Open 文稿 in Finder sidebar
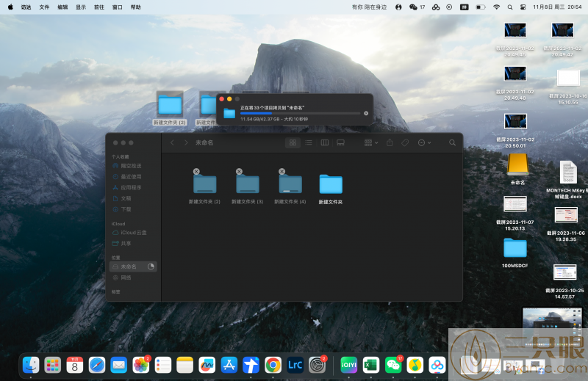This screenshot has height=381, width=588. [x=122, y=198]
